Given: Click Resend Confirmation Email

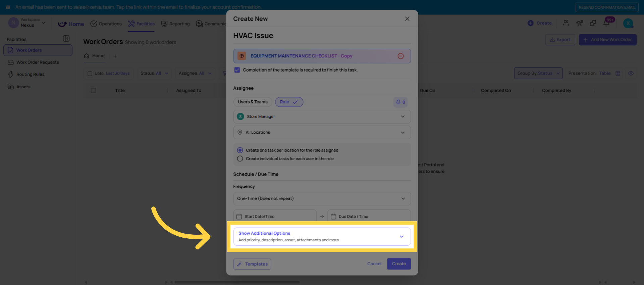Looking at the screenshot, I should pos(607,7).
